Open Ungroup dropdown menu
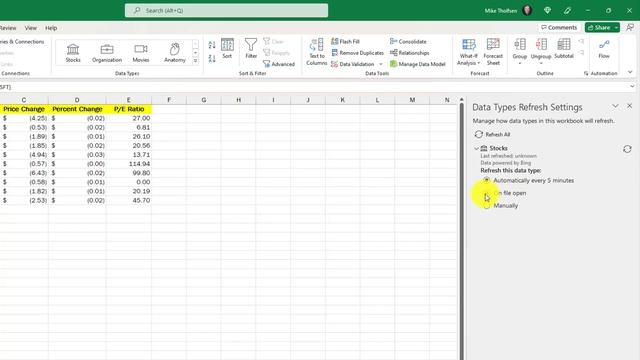 [x=541, y=64]
